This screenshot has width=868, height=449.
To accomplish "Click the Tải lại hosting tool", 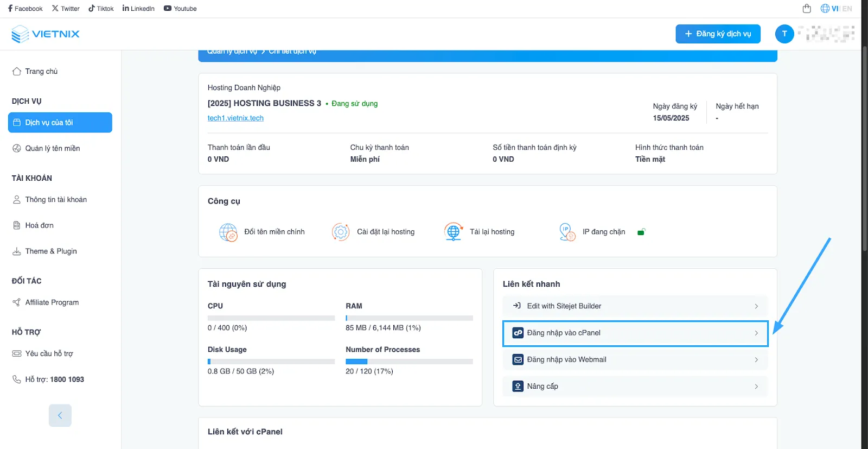I will 479,232.
